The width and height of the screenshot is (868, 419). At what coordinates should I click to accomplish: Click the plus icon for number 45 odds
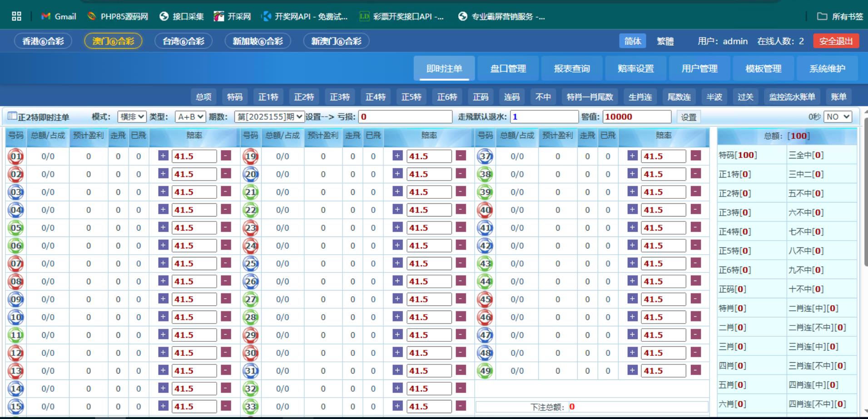click(632, 299)
